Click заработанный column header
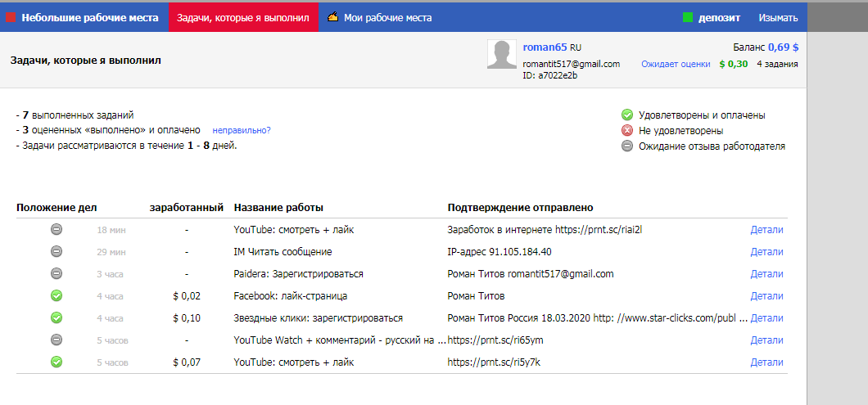The height and width of the screenshot is (405, 868). 187,208
